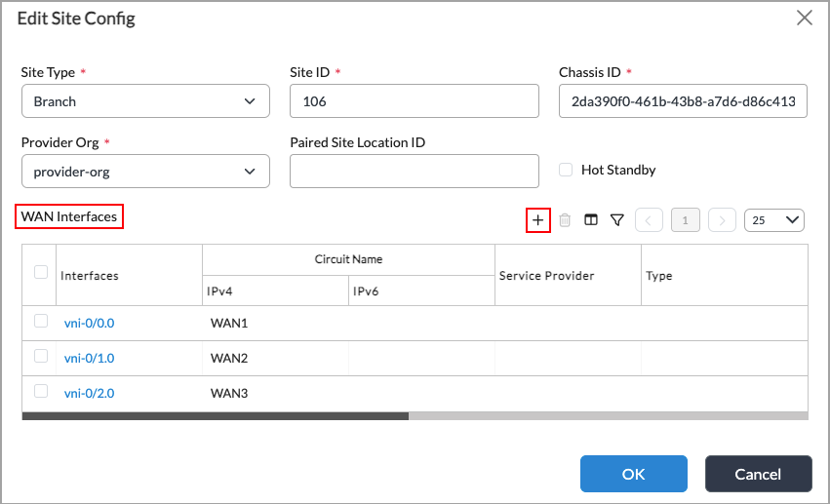
Task: Enable the Hot Standby checkbox
Action: click(566, 170)
